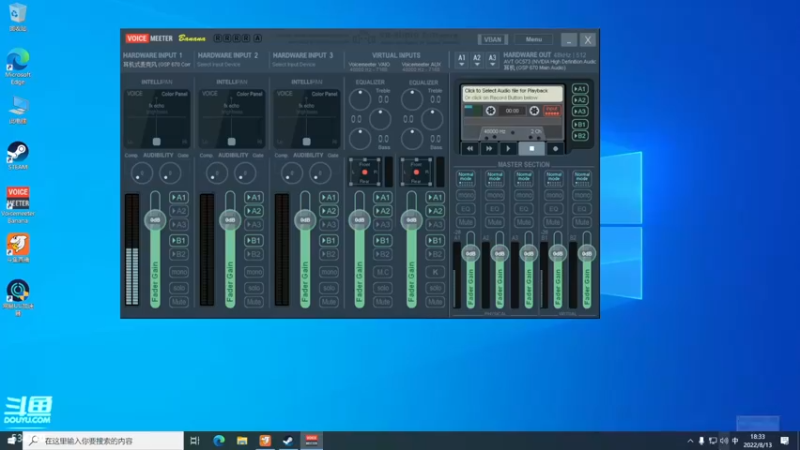Click Hardware Input 3 Gate knob
800x450 pixels.
click(320, 173)
